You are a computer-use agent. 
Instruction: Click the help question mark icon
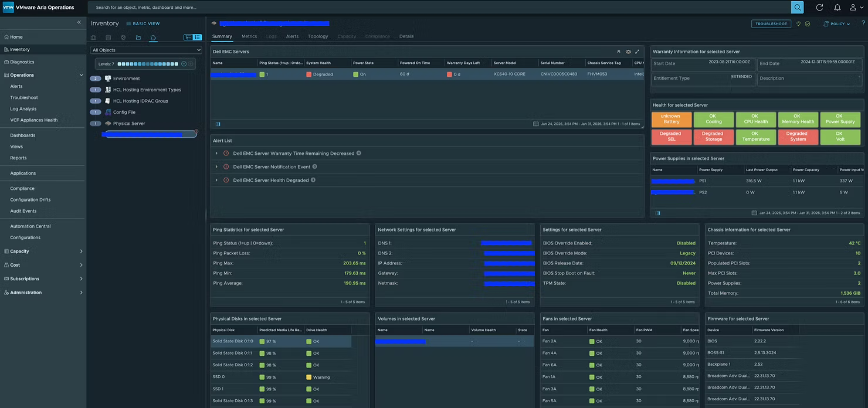tap(863, 23)
